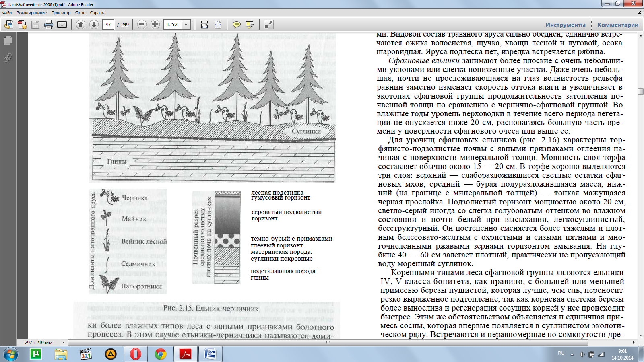Go to next page with down arrow
The image size is (644, 362).
pyautogui.click(x=94, y=25)
